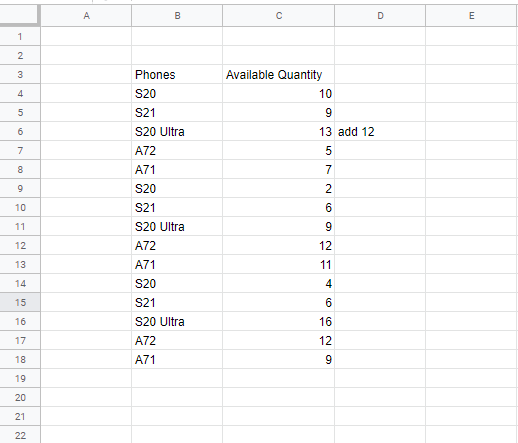This screenshot has width=518, height=443.
Task: Select row 13 header
Action: pyautogui.click(x=20, y=264)
